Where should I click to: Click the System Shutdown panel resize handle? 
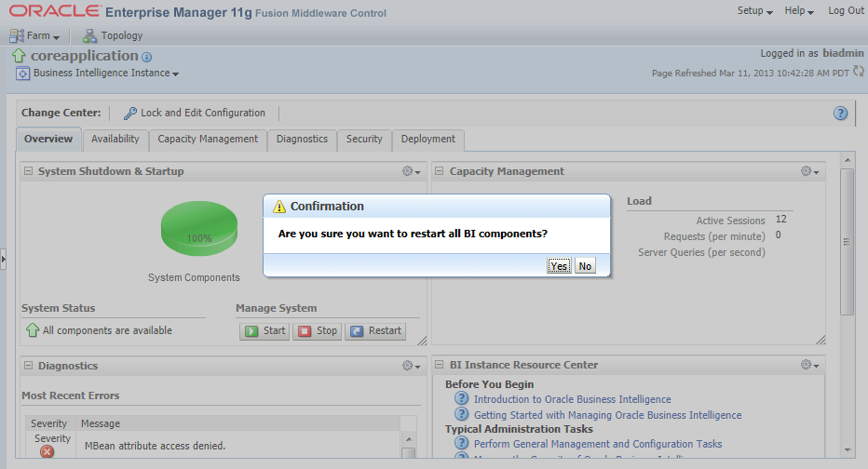(x=422, y=341)
